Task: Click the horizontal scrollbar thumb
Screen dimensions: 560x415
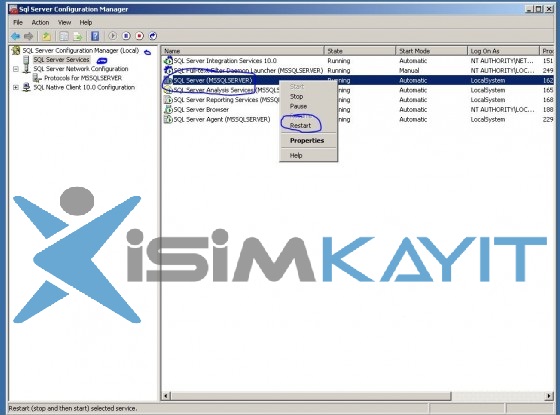Action: (x=311, y=396)
